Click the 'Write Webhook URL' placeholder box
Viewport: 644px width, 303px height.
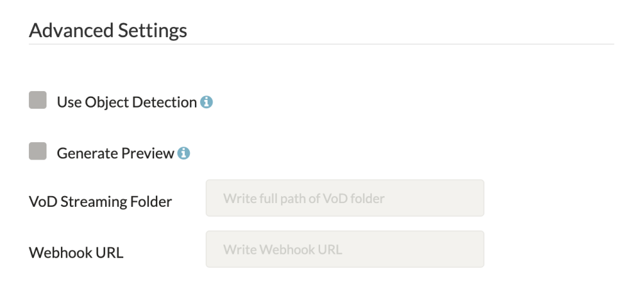pos(345,249)
